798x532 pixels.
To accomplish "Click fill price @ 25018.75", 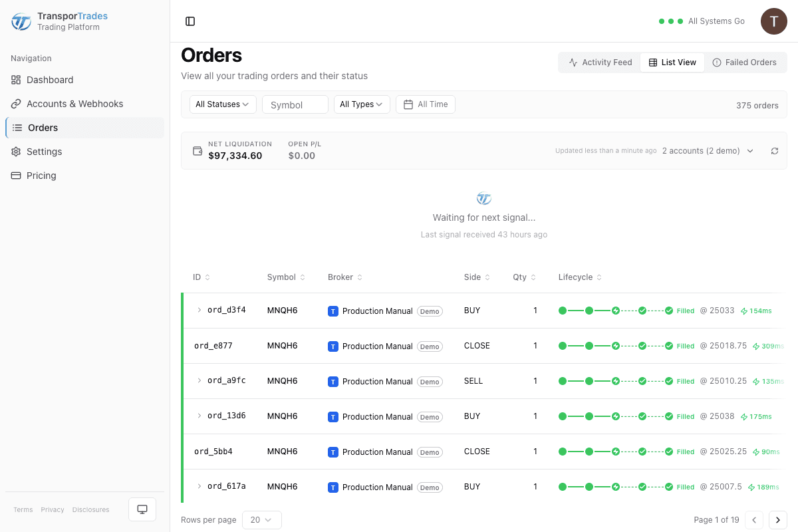I will click(724, 346).
